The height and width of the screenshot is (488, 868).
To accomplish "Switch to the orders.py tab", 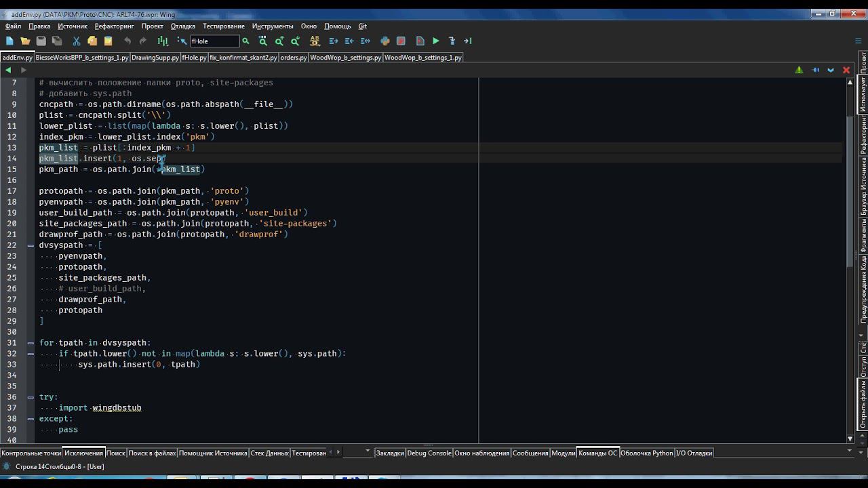I will click(x=294, y=58).
